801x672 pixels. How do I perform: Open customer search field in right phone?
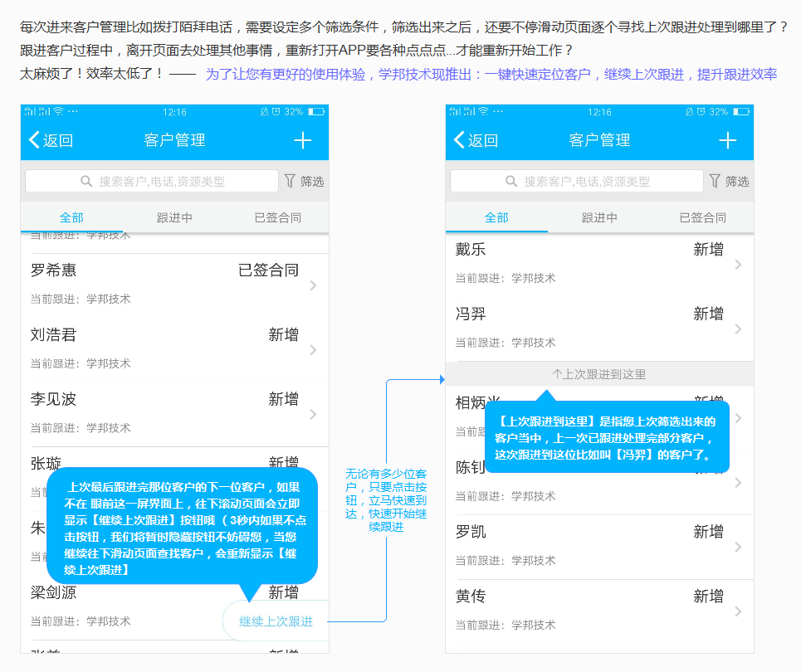click(577, 182)
